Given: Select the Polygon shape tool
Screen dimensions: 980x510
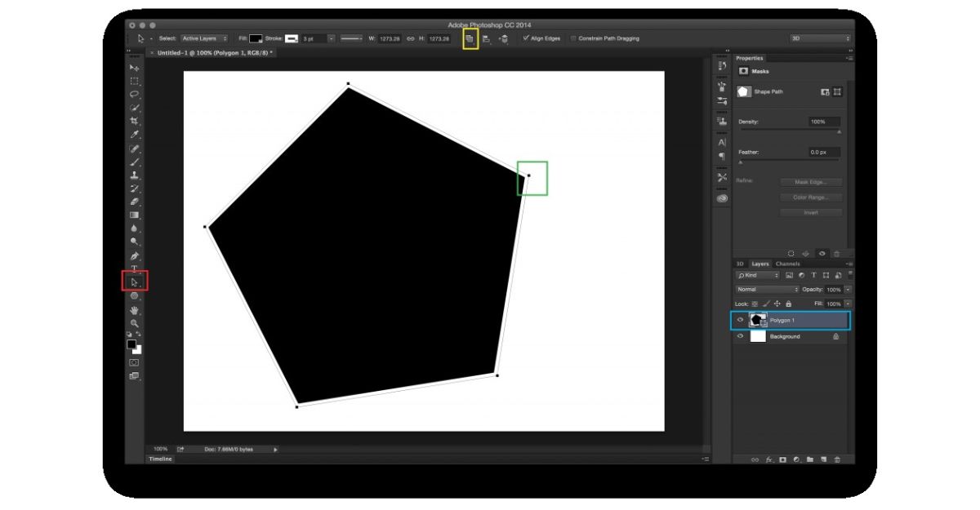Looking at the screenshot, I should click(x=134, y=296).
